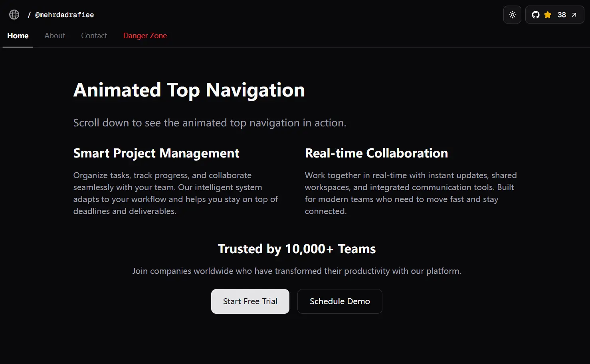Click the Schedule Demo button
Viewport: 590px width, 364px height.
[340, 301]
